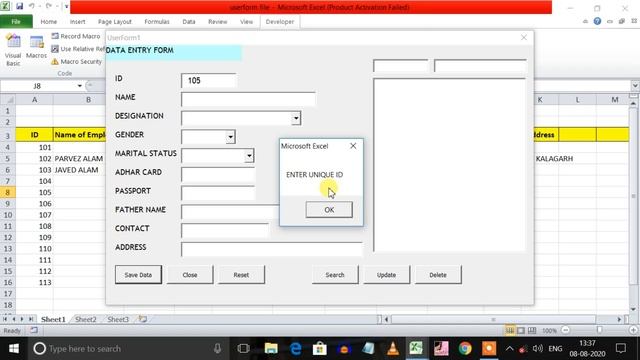Click the ADDRESS text field
Viewport: 640px width, 360px height.
click(x=272, y=249)
